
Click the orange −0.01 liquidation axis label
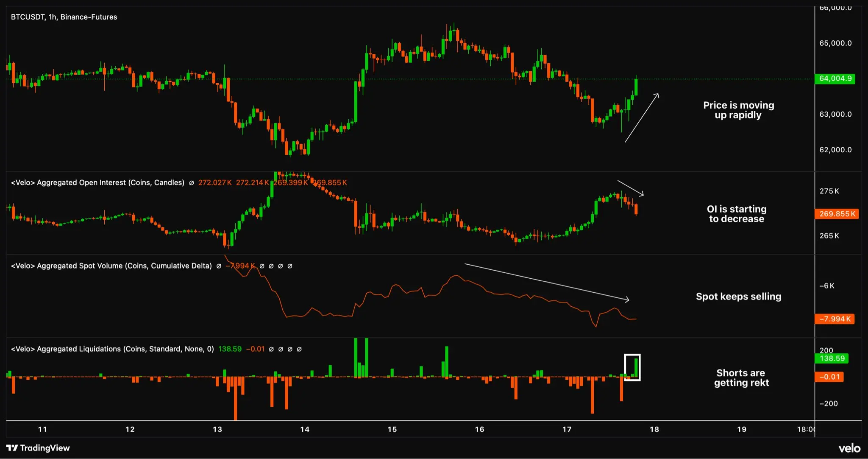pos(829,377)
